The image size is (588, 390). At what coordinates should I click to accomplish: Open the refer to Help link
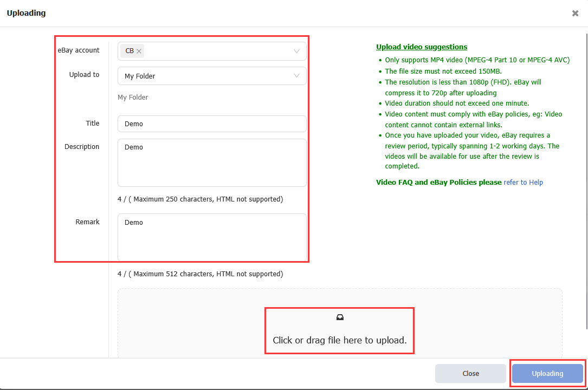[x=523, y=183]
